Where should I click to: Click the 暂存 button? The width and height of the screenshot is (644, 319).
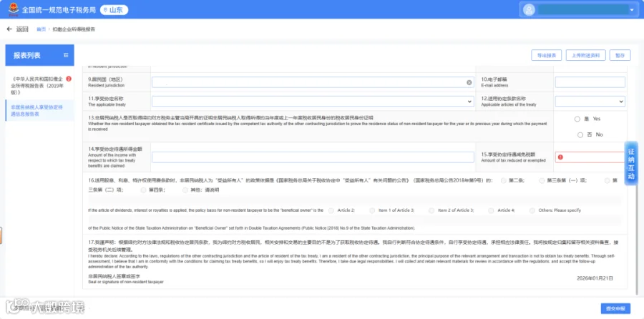click(x=620, y=55)
